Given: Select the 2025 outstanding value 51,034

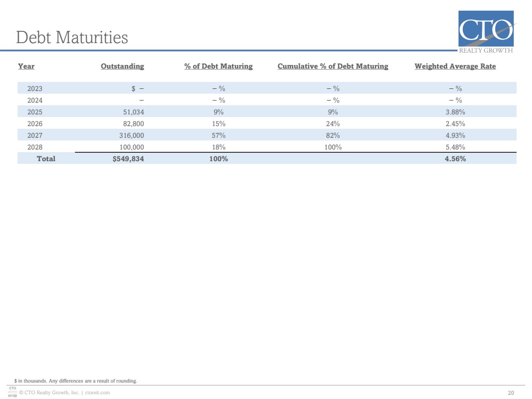Looking at the screenshot, I should (x=133, y=112).
